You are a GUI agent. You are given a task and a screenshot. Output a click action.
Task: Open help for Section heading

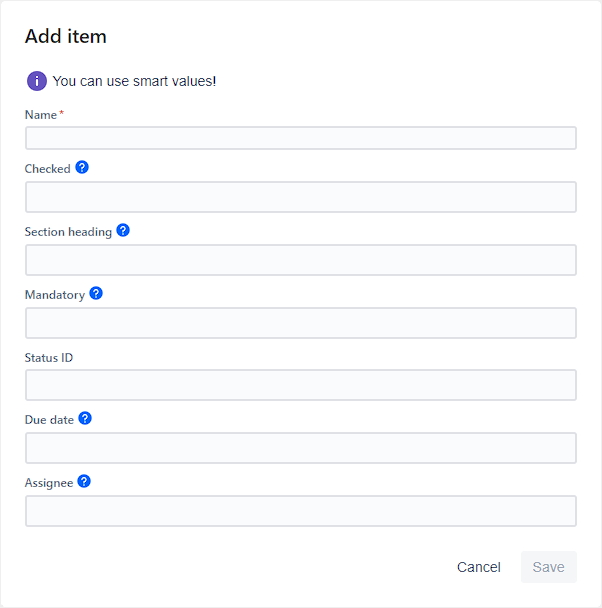point(123,230)
